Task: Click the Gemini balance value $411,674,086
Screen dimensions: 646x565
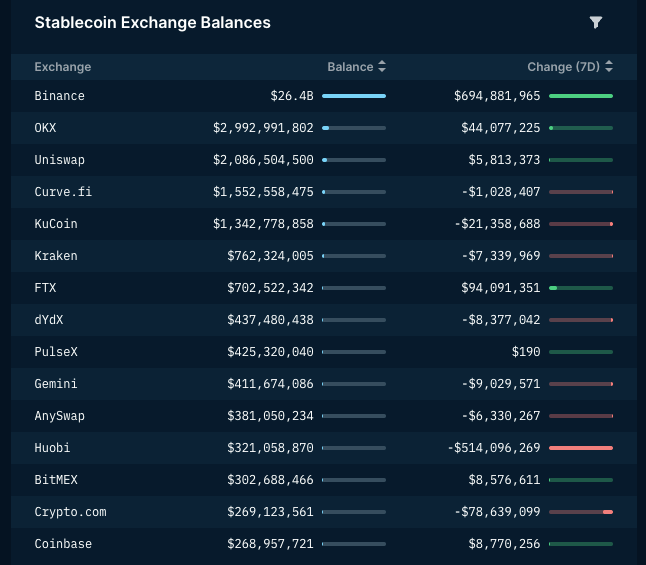Action: tap(270, 384)
